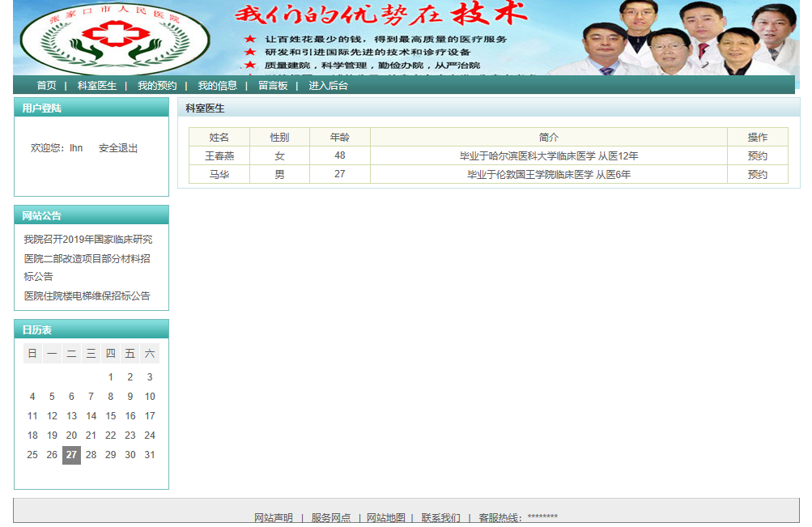Click the age value 48
Viewport: 812px width, 527px height.
click(x=340, y=155)
